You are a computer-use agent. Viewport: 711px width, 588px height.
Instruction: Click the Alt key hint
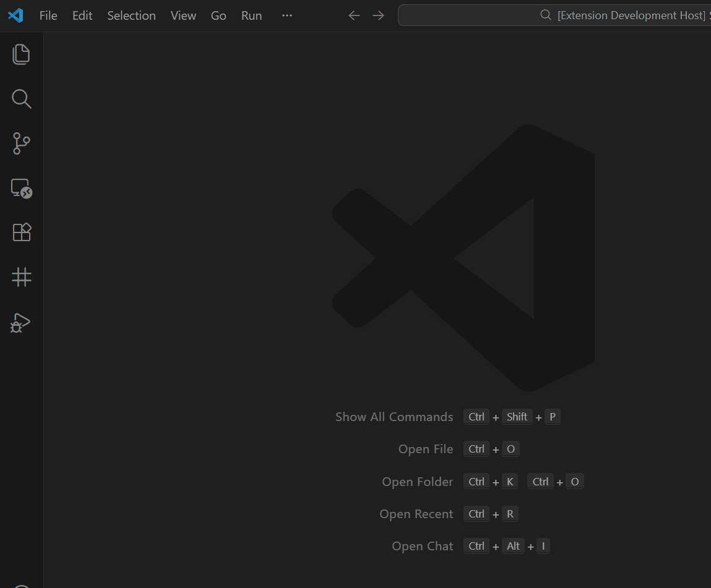pos(514,546)
